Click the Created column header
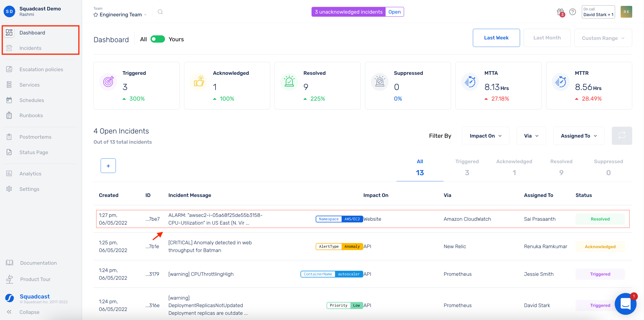Screen dimensions: 644x320 [108, 195]
